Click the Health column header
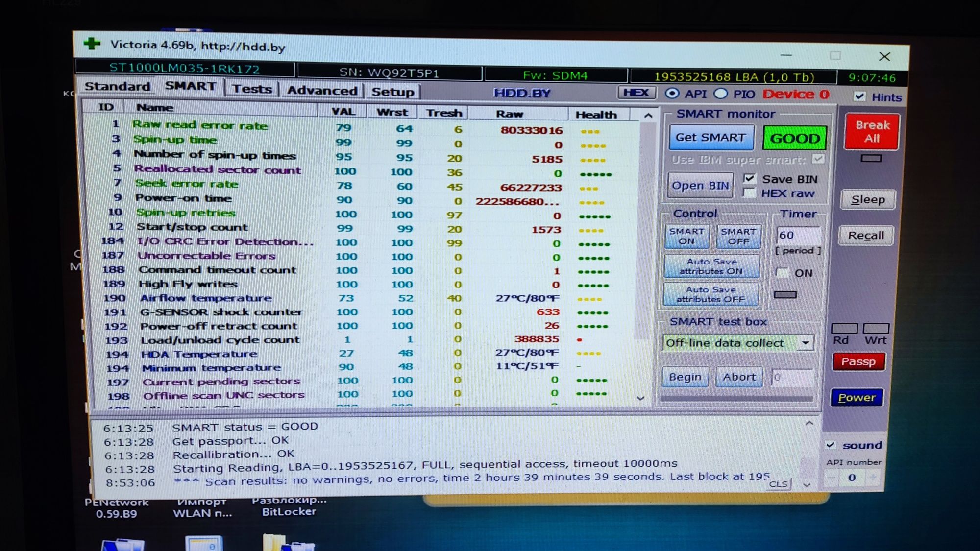The image size is (980, 551). coord(598,115)
